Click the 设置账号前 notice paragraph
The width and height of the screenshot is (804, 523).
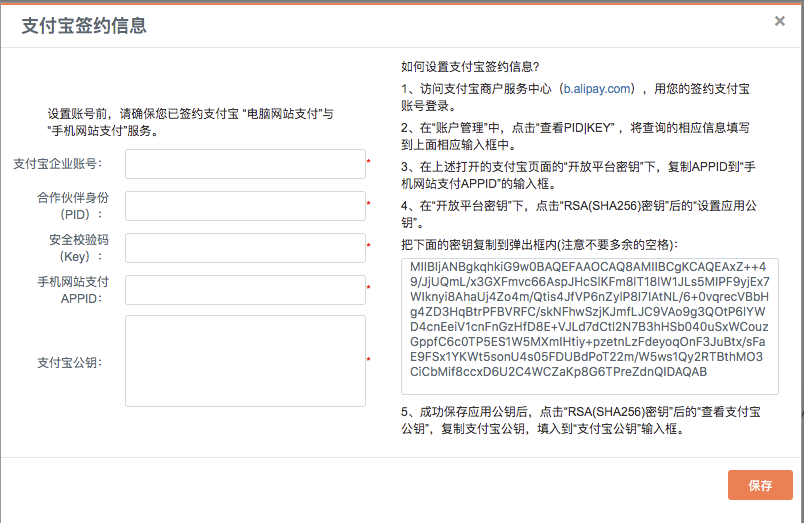coord(191,123)
